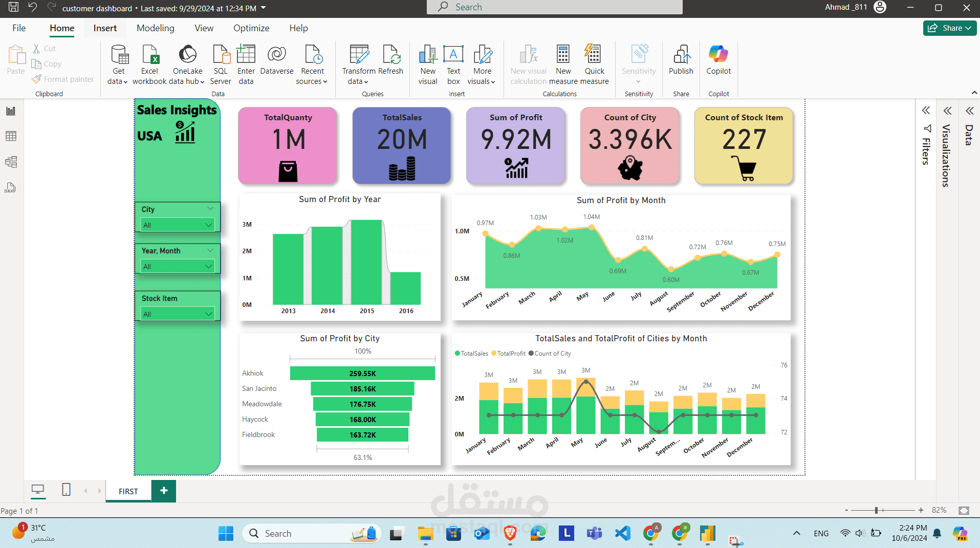This screenshot has width=980, height=548.
Task: Collapse the ribbon chevron
Action: coord(974,93)
